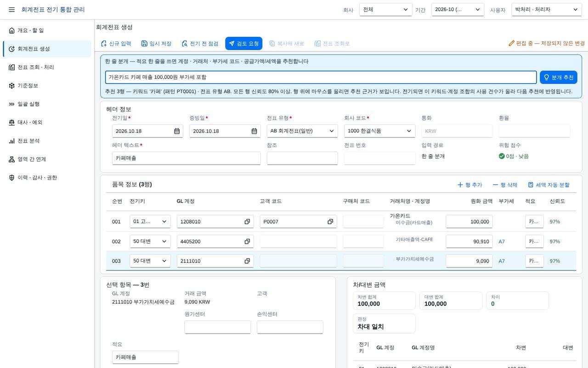This screenshot has height=368, width=588.
Task: Click the 기타매출액-CAFE account name text
Action: (x=414, y=240)
